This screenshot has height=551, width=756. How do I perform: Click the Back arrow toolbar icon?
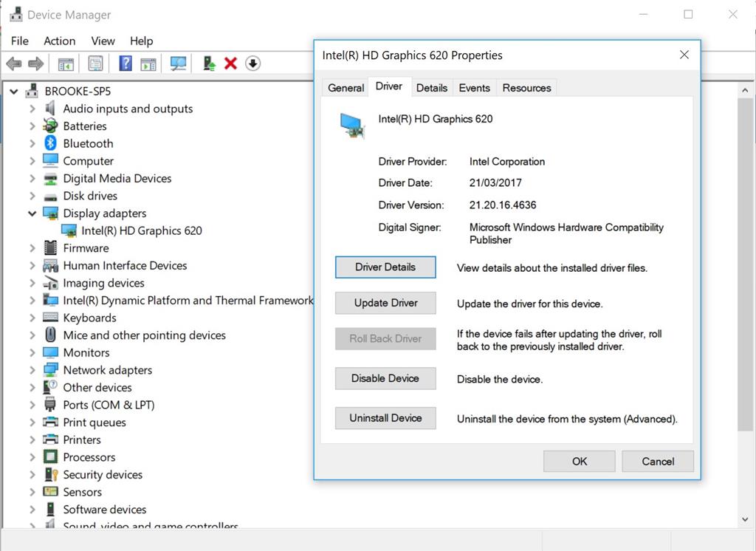[x=14, y=64]
